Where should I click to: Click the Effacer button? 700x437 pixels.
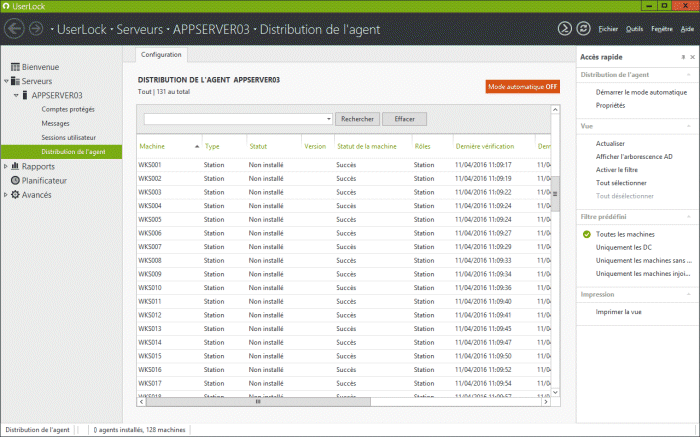click(x=404, y=119)
